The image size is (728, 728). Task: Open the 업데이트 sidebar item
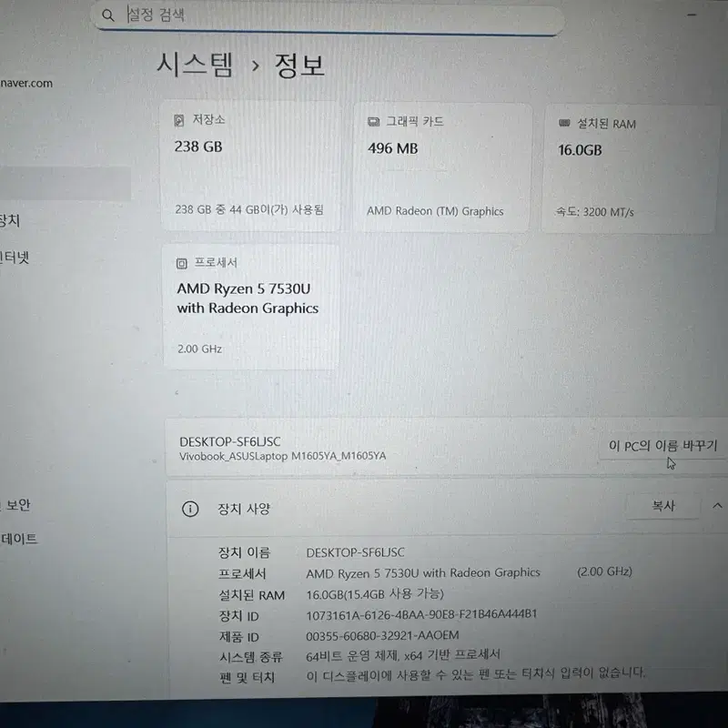(x=19, y=540)
